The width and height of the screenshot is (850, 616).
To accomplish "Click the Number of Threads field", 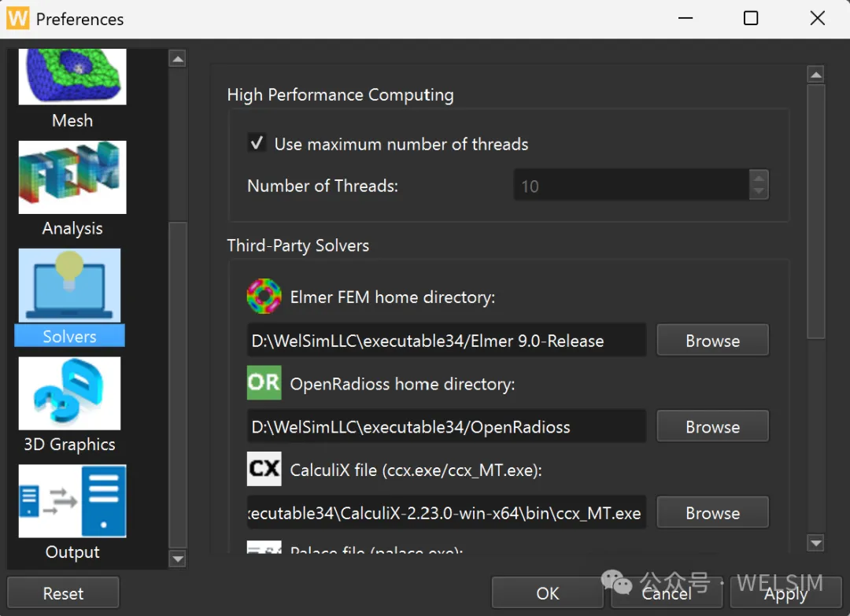I will point(631,185).
